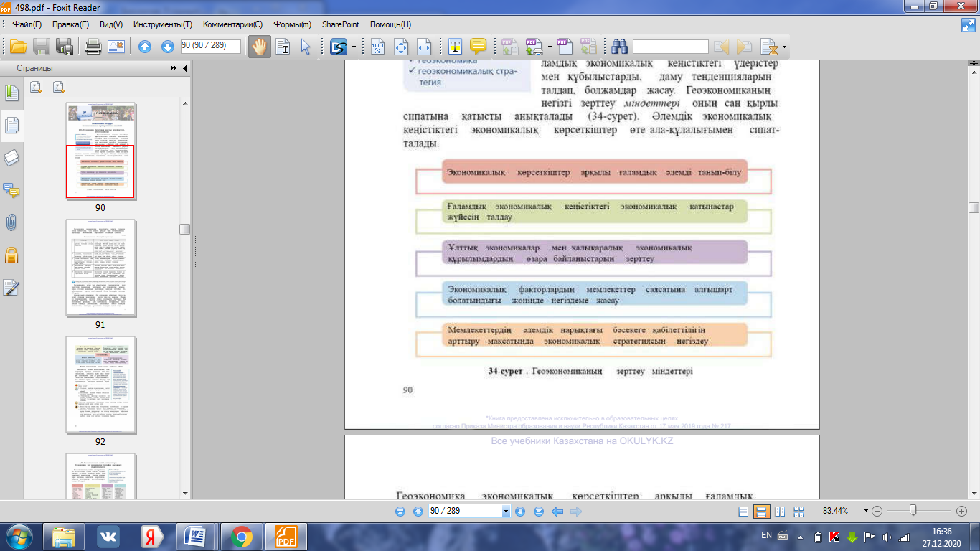This screenshot has width=980, height=551.
Task: Click the binoculars search icon
Action: point(620,47)
